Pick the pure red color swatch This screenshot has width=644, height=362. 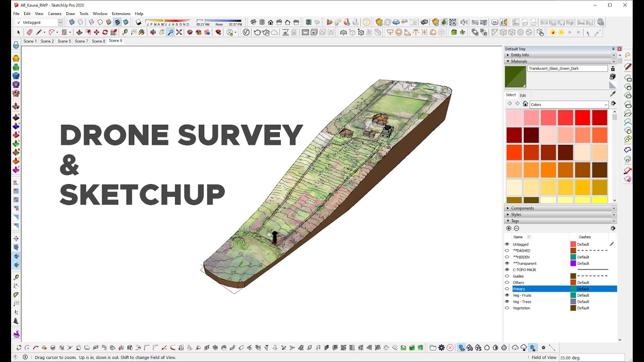pos(582,118)
